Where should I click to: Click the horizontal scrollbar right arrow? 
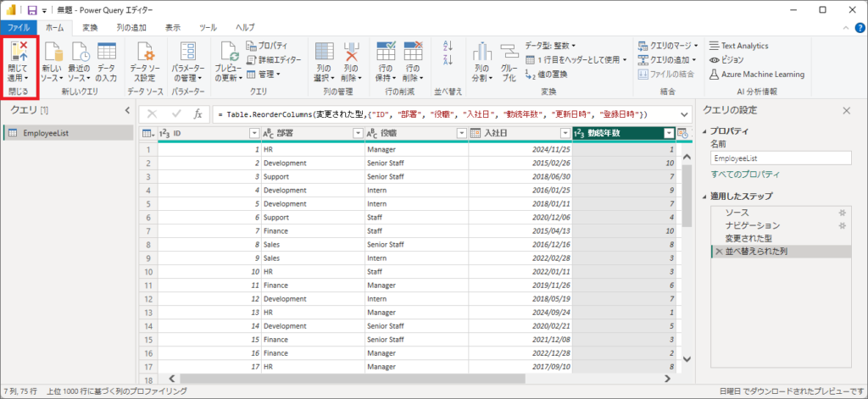[x=667, y=379]
